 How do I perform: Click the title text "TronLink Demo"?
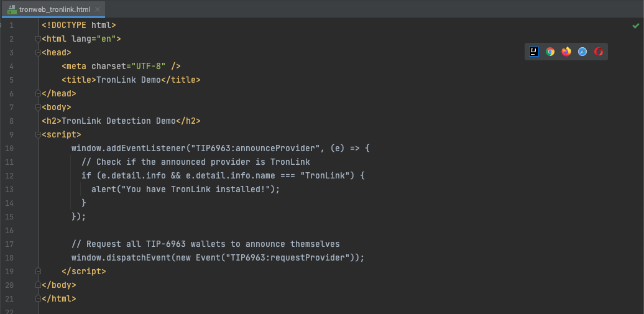[128, 80]
